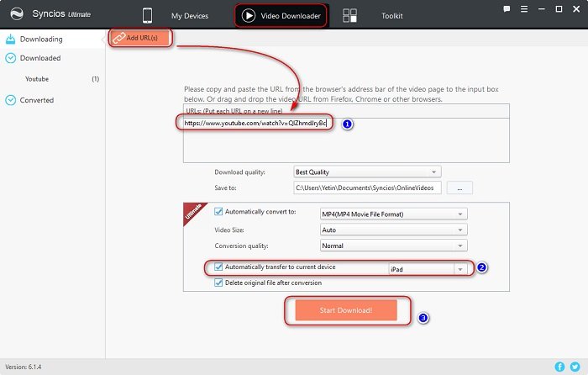
Task: Click the browse ... button for save path
Action: (459, 187)
